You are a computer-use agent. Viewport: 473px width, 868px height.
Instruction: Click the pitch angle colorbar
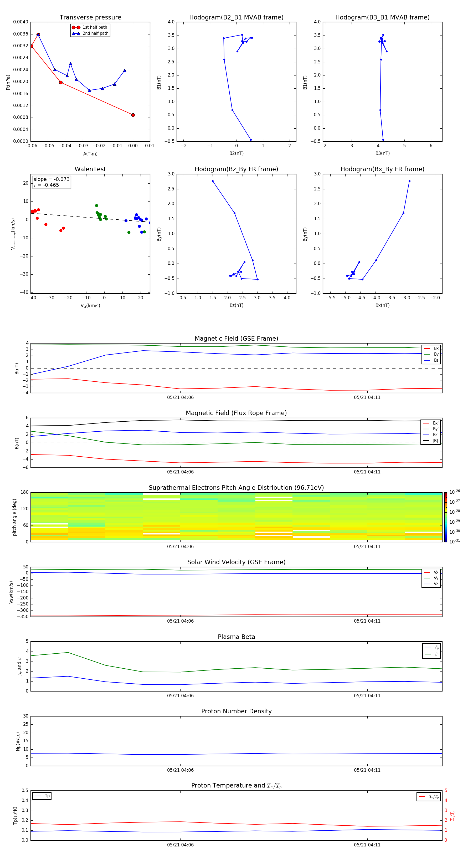(x=446, y=517)
